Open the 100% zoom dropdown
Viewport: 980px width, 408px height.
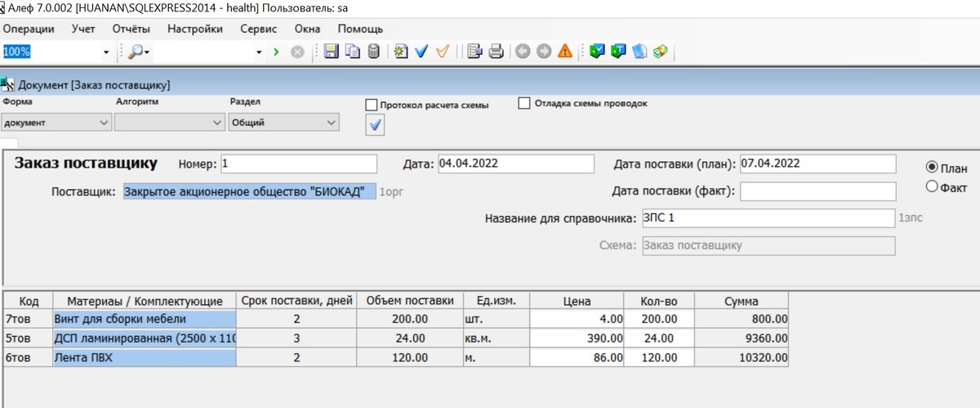tap(106, 52)
